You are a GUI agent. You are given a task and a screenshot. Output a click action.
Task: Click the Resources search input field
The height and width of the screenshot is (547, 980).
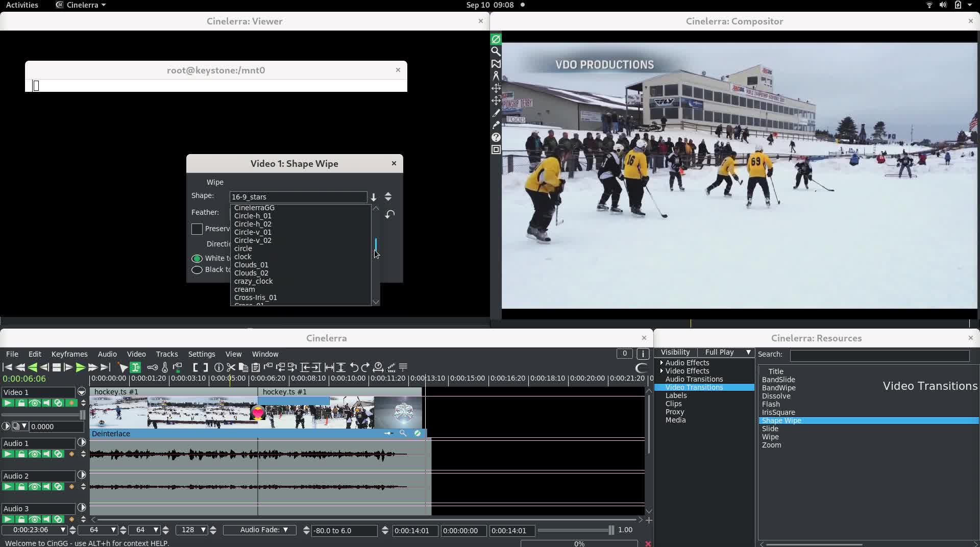pos(879,355)
